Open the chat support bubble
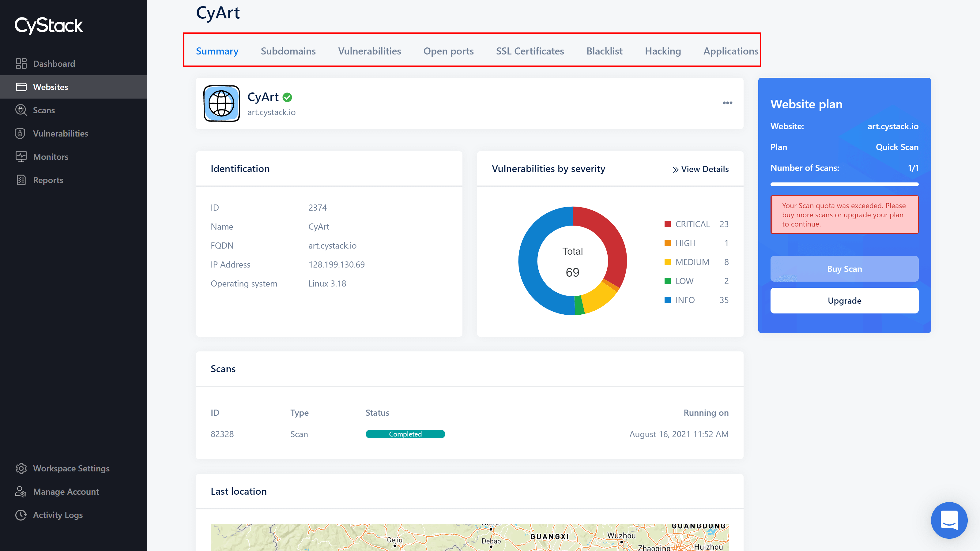 point(949,520)
